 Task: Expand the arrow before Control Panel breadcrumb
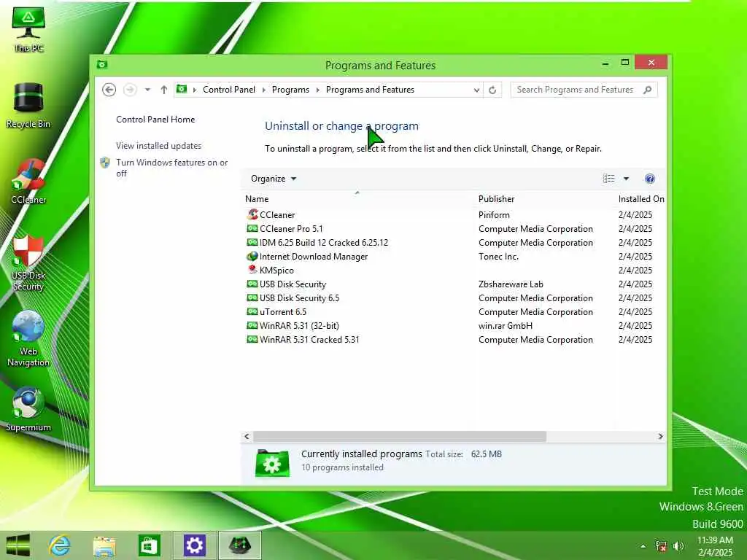pyautogui.click(x=194, y=90)
